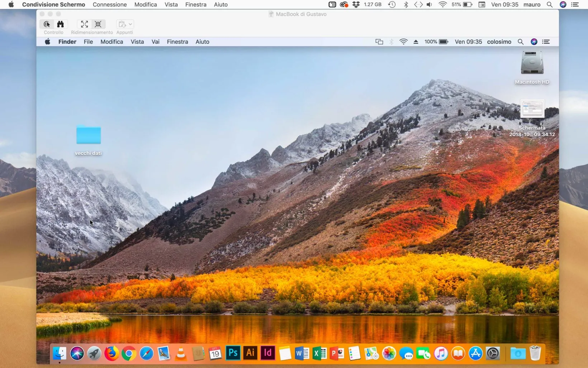Click the Siri button in the remote menu bar

534,42
